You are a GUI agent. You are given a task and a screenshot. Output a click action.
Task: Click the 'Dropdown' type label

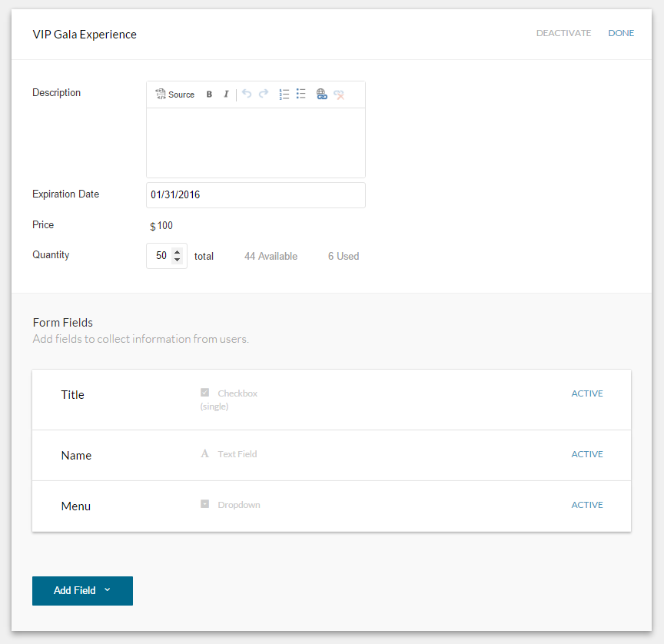point(239,505)
